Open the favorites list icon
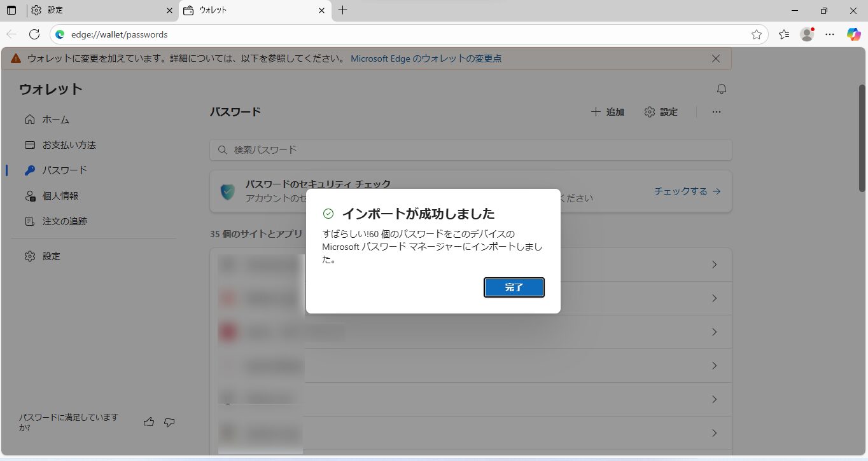Viewport: 868px width, 461px height. click(784, 34)
